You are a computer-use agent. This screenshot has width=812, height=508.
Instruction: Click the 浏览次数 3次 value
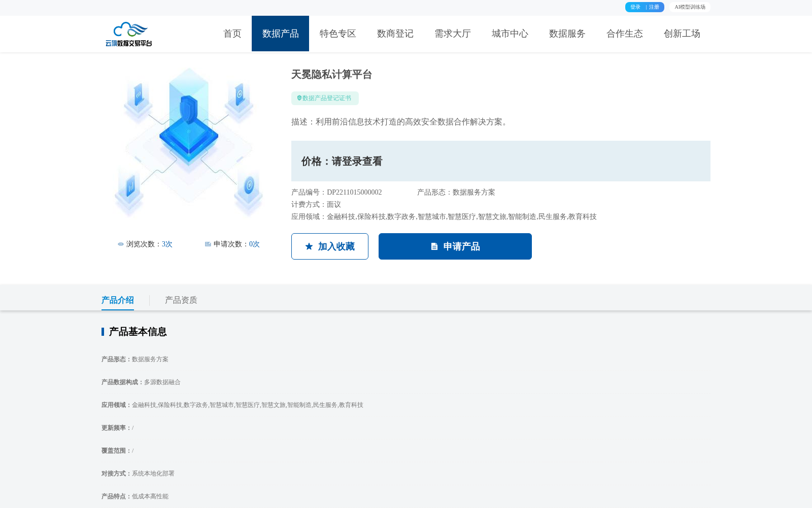pos(167,244)
